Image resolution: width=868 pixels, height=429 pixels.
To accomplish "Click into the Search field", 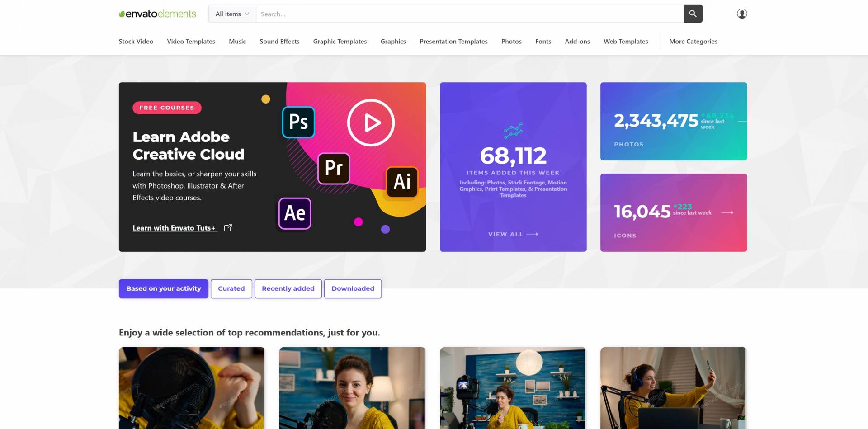I will click(x=470, y=14).
